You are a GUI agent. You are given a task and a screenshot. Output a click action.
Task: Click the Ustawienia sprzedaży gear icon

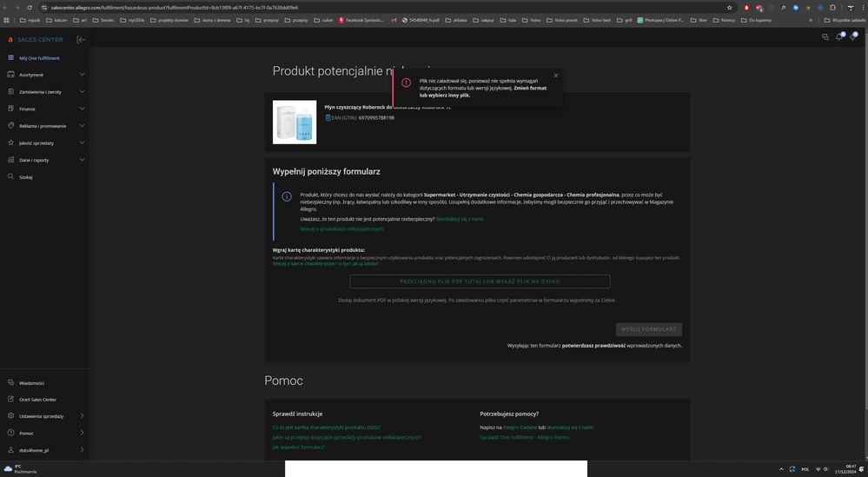10,415
